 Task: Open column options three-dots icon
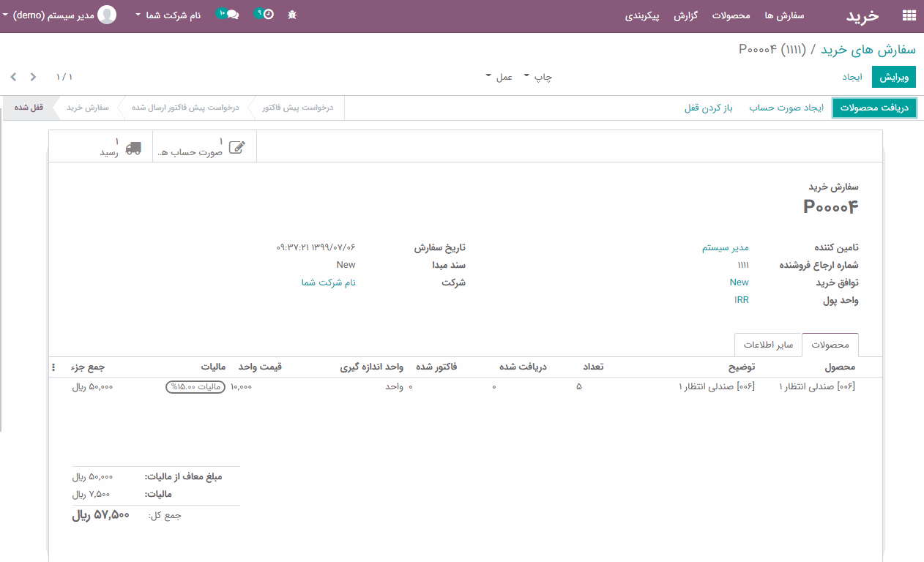tap(53, 367)
